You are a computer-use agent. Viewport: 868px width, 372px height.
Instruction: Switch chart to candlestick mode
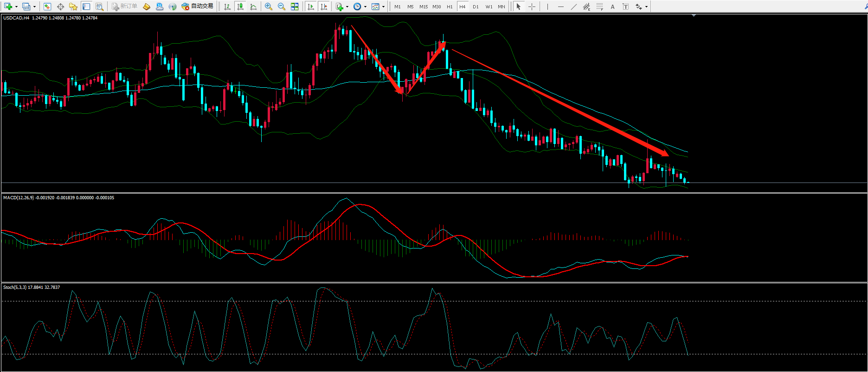[x=240, y=7]
